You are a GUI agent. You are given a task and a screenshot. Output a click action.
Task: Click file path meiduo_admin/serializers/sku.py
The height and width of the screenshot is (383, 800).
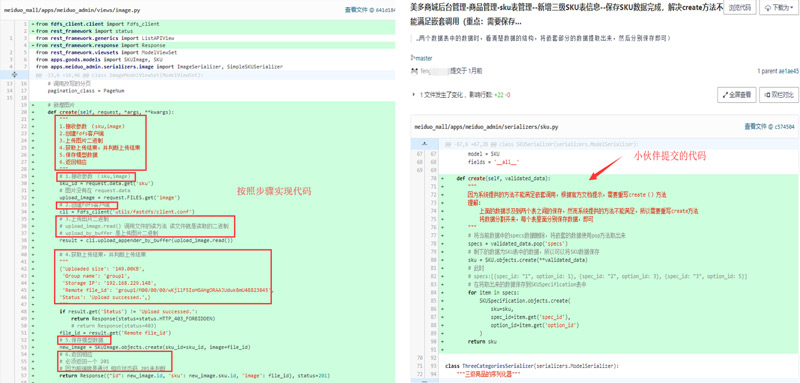pyautogui.click(x=486, y=126)
